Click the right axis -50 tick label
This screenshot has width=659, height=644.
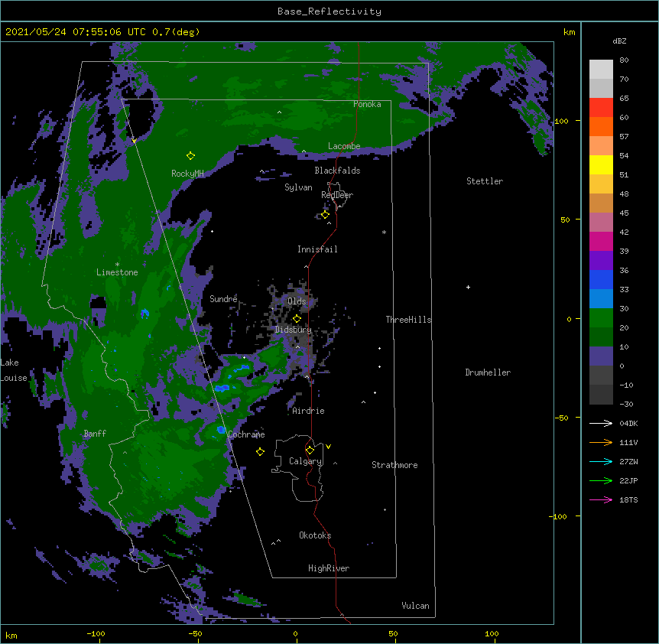tap(561, 418)
